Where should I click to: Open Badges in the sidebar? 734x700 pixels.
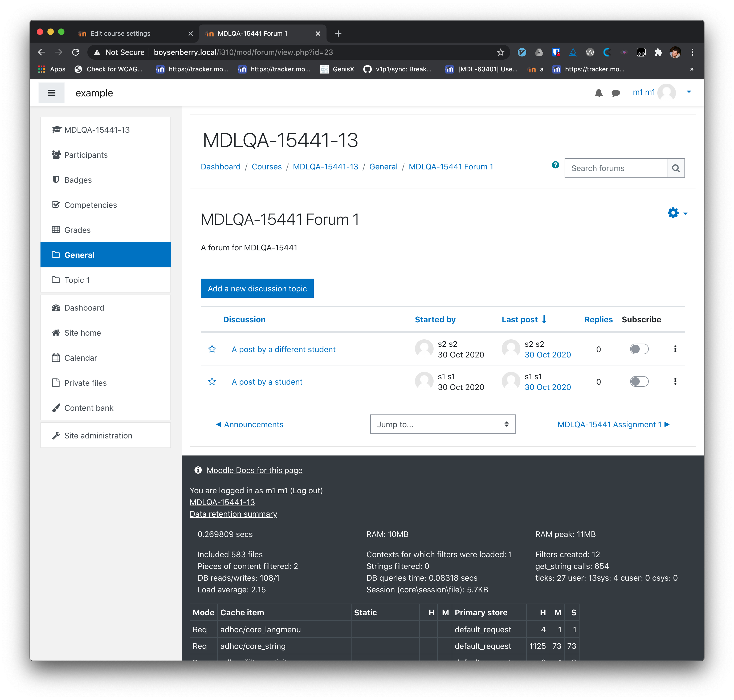(x=106, y=180)
